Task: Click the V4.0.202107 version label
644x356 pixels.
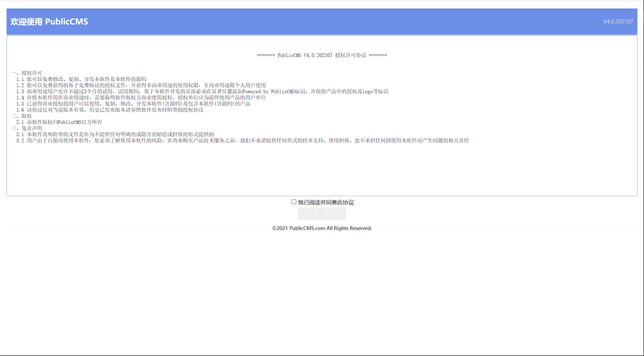Action: pyautogui.click(x=618, y=21)
